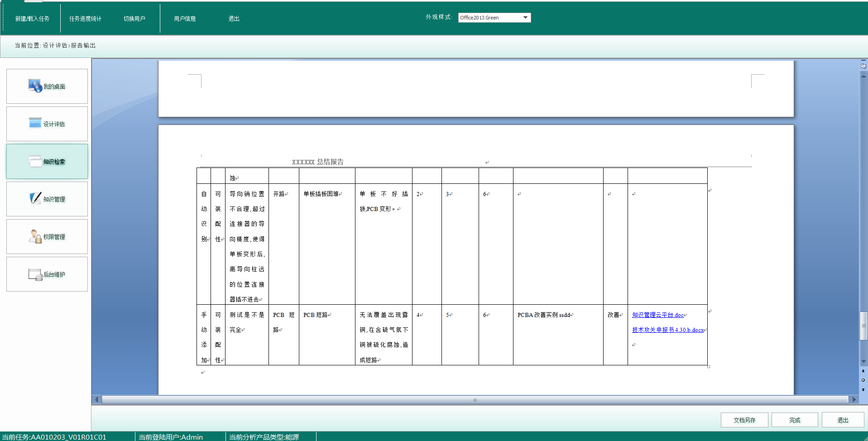Open the 知识管理 pen icon
This screenshot has height=441, width=868.
pyautogui.click(x=35, y=198)
